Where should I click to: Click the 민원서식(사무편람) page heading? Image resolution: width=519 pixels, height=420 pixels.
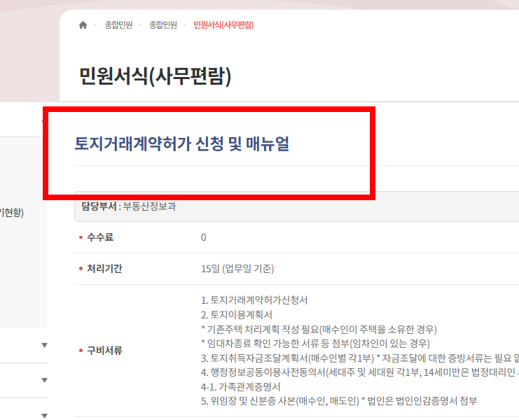[x=155, y=76]
